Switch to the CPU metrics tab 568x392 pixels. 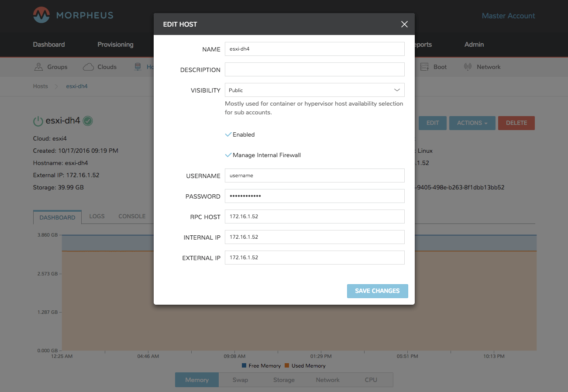371,380
